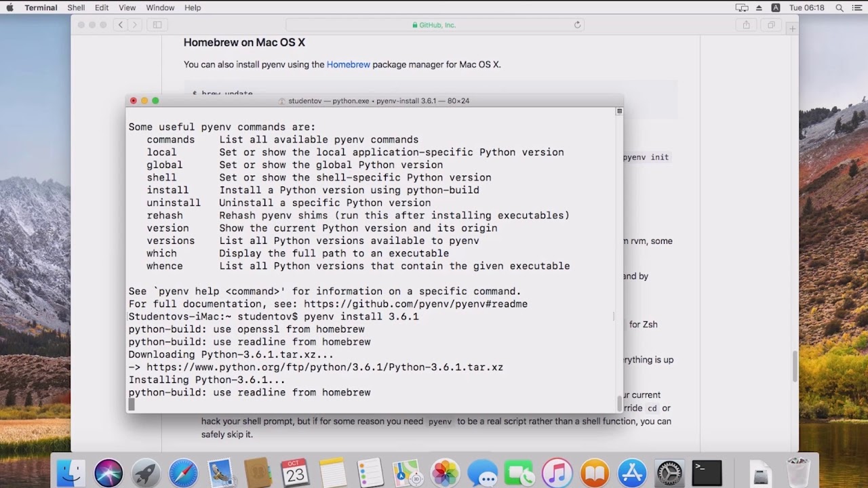
Task: Open Finder from the Dock
Action: [71, 472]
